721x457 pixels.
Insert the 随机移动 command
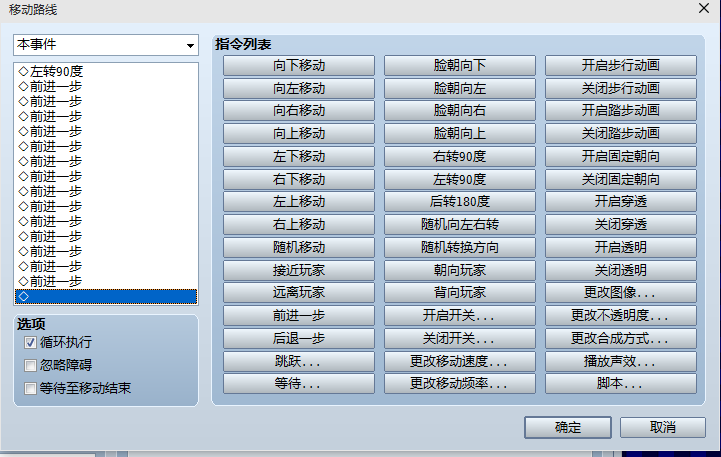tap(299, 247)
